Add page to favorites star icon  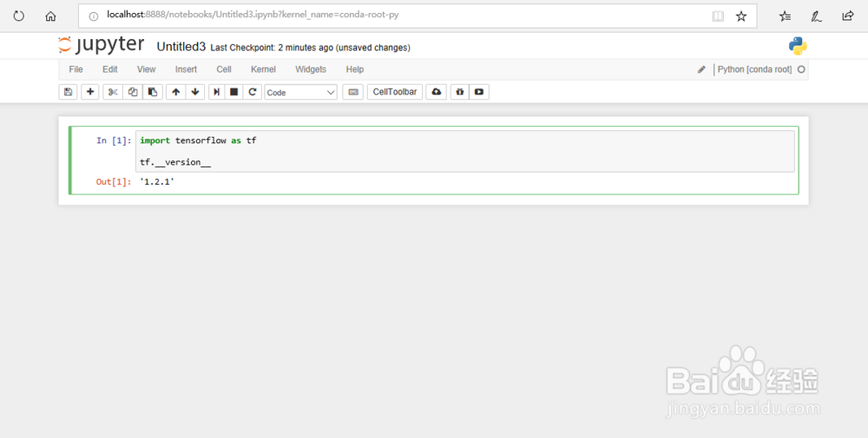pyautogui.click(x=741, y=16)
